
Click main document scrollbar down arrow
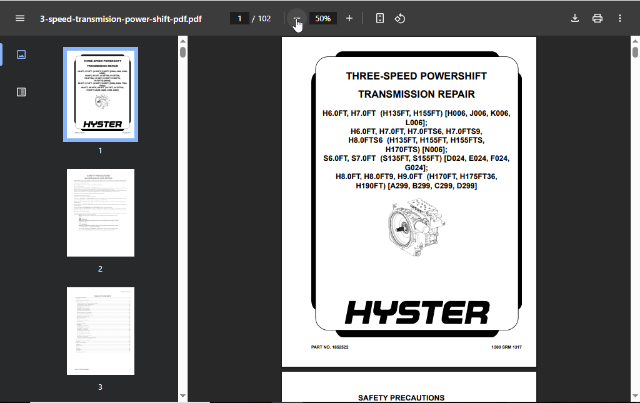pos(635,396)
